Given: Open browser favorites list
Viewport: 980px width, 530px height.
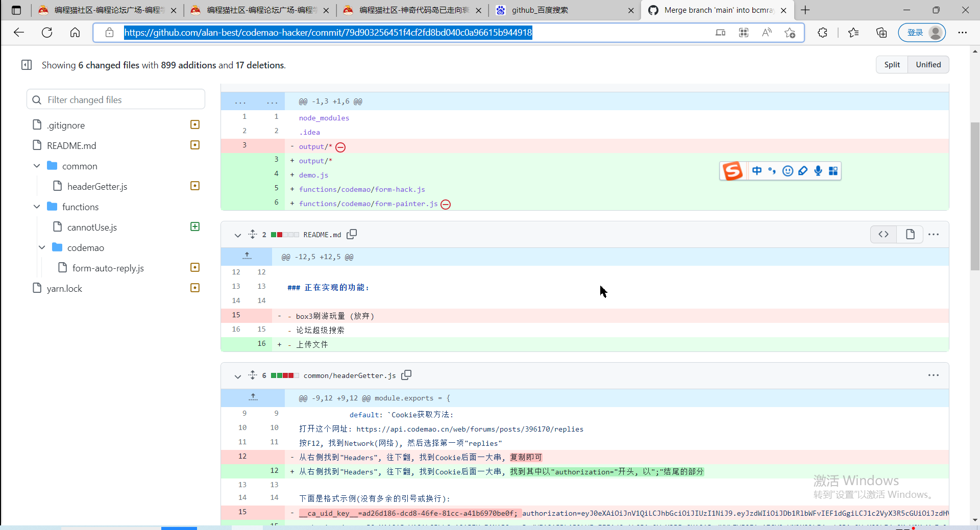Looking at the screenshot, I should 853,33.
